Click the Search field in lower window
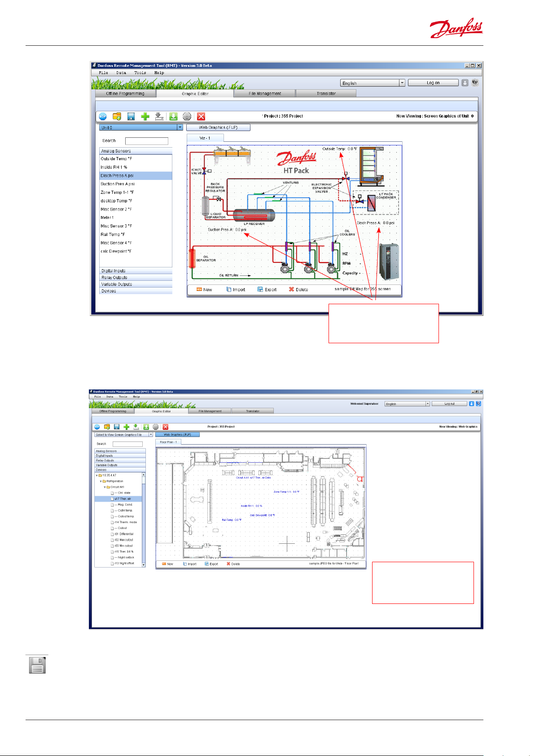The image size is (535, 756). pyautogui.click(x=127, y=444)
